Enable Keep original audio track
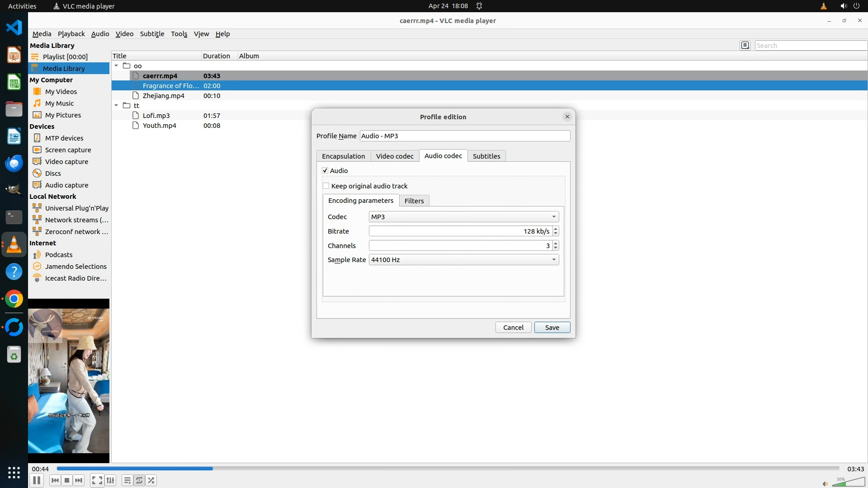 326,186
